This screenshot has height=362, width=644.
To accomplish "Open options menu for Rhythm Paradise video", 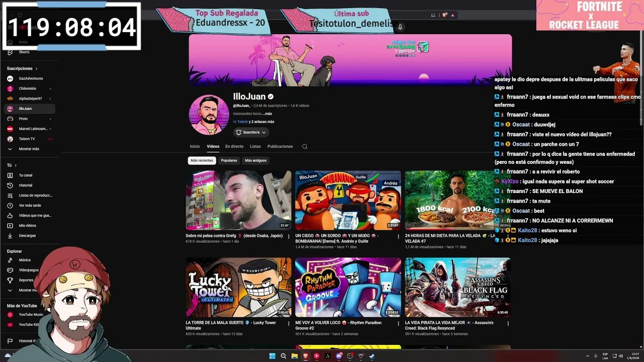I will (x=398, y=323).
